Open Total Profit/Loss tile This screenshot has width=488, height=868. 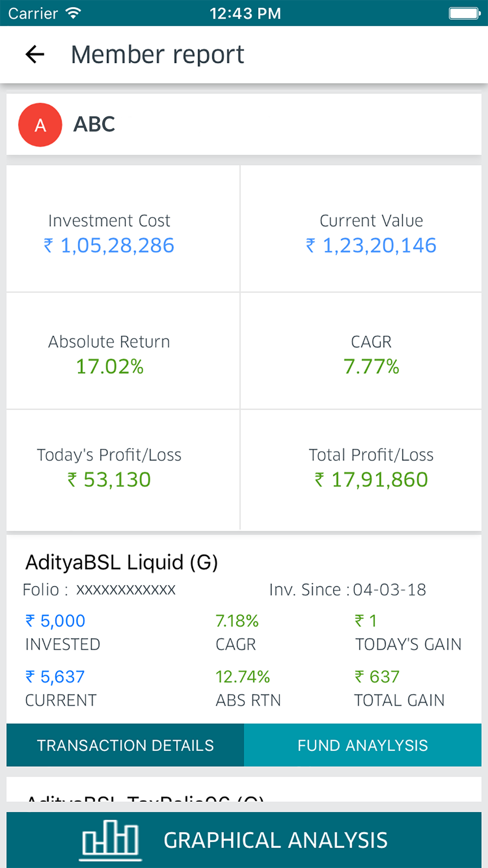[361, 470]
